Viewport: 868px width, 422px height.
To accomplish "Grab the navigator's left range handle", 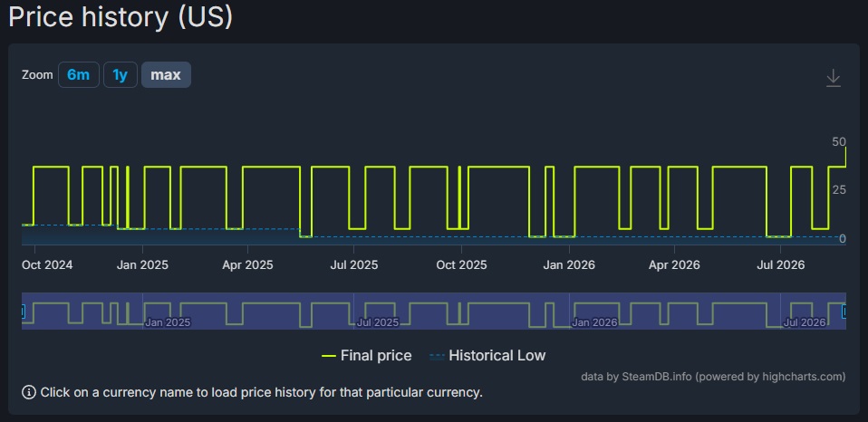I will (23, 312).
